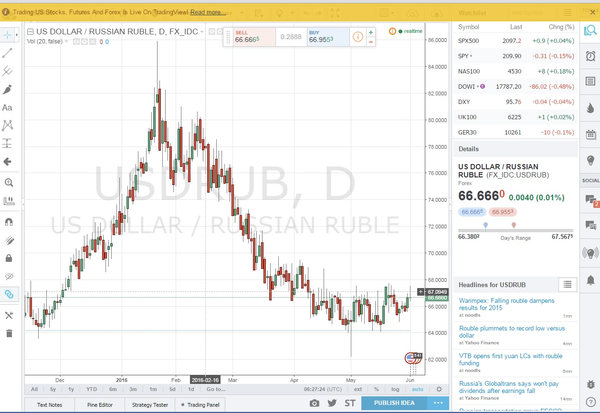
Task: Open the Warimpex falling rouble headline
Action: click(x=506, y=304)
